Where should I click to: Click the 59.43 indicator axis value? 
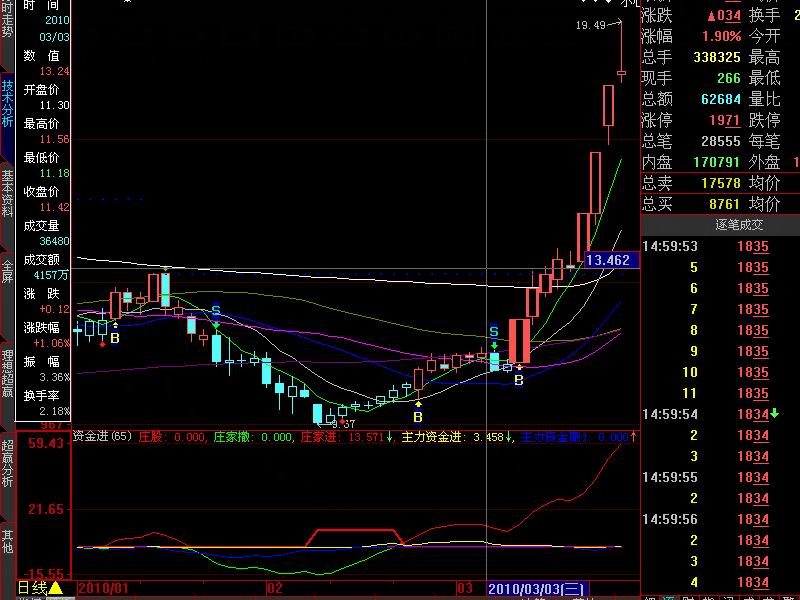[x=46, y=443]
